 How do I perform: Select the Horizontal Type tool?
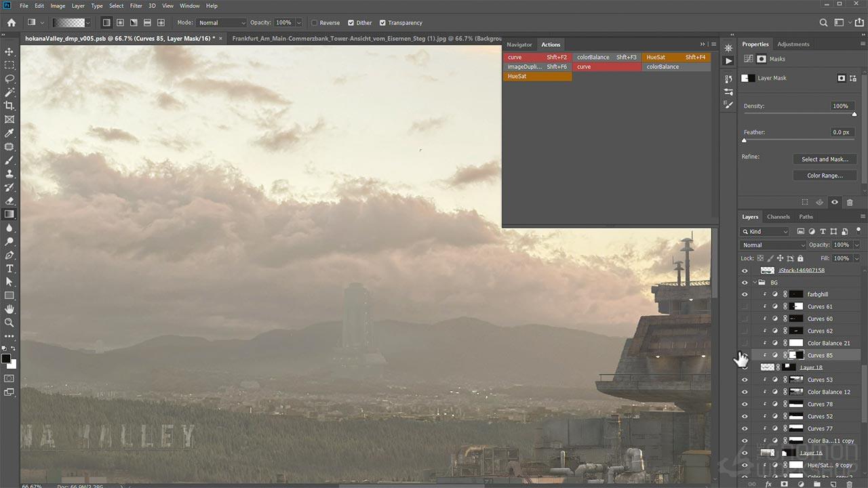pyautogui.click(x=9, y=268)
